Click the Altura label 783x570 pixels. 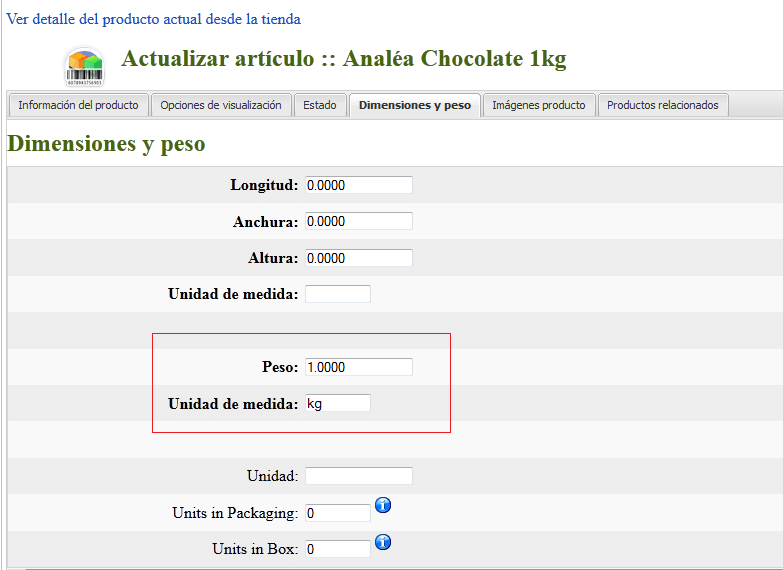click(x=273, y=258)
